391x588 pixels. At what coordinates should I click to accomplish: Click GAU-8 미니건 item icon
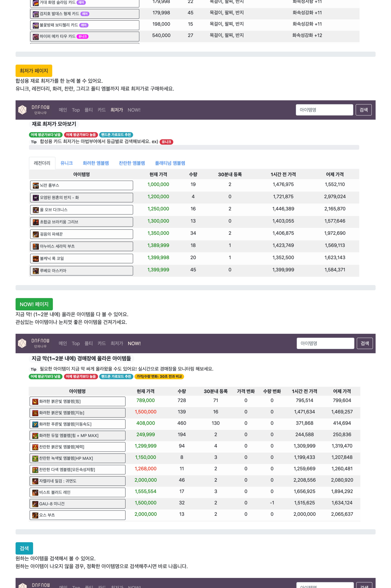click(35, 504)
